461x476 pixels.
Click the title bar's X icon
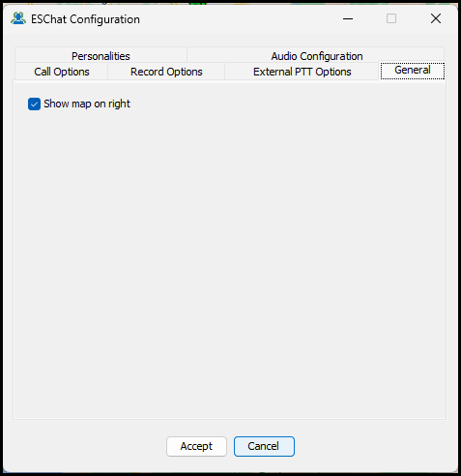click(436, 18)
